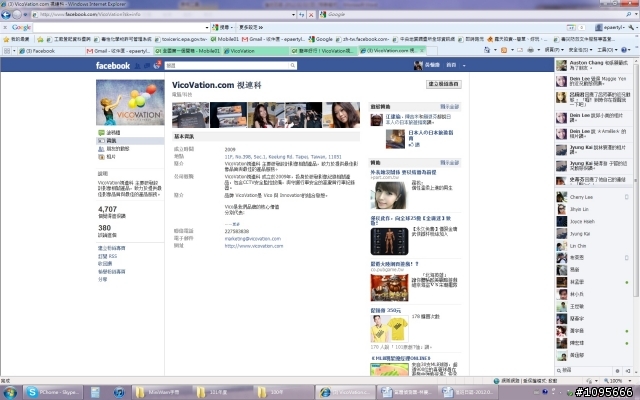The width and height of the screenshot is (640, 400).
Task: Click the IE Home icon
Action: point(487,50)
